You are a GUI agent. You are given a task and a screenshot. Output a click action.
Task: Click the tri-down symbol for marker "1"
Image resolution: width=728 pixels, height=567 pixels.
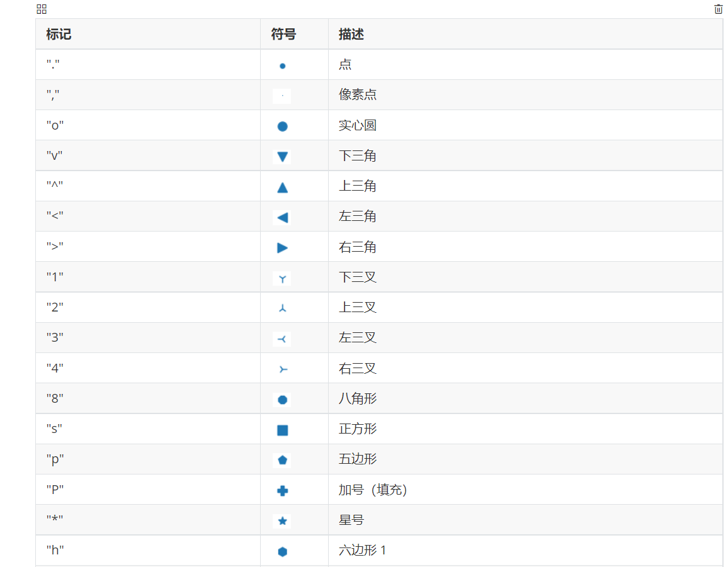coord(282,277)
